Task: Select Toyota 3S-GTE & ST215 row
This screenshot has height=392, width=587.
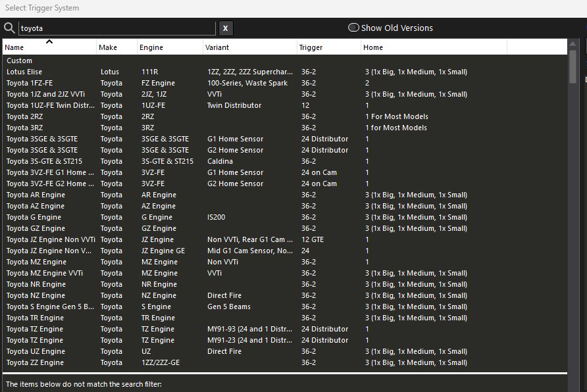Action: (284, 161)
